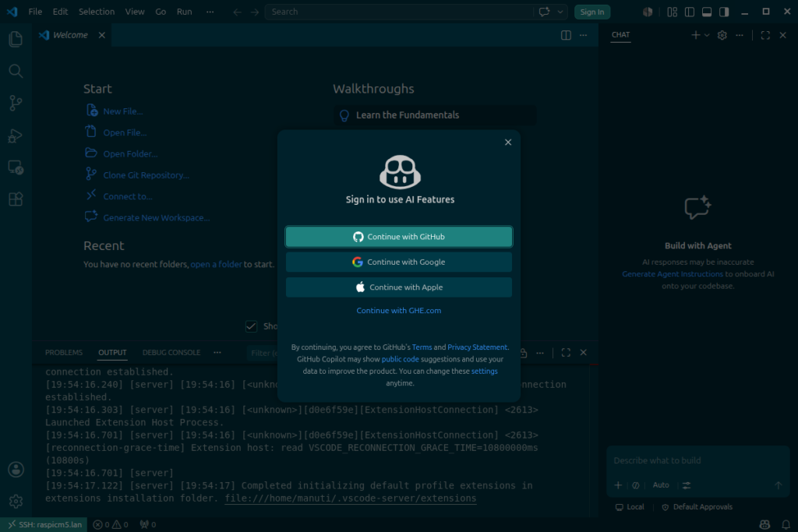The width and height of the screenshot is (798, 532).
Task: Open the public code link
Action: tap(400, 359)
